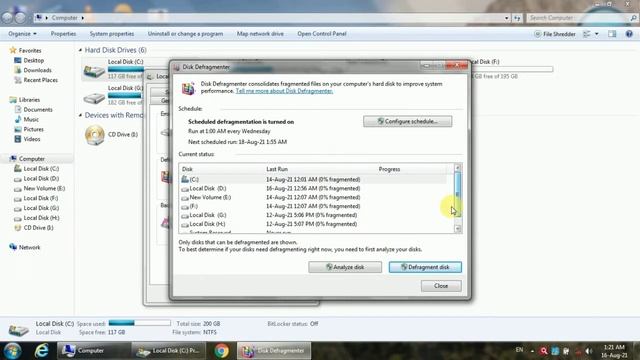Select the (C:) disk row in defragmenter list
The image size is (640, 360).
[313, 179]
